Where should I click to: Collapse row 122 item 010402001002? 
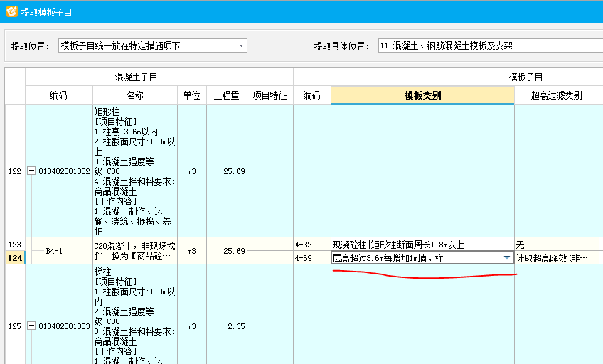(31, 171)
